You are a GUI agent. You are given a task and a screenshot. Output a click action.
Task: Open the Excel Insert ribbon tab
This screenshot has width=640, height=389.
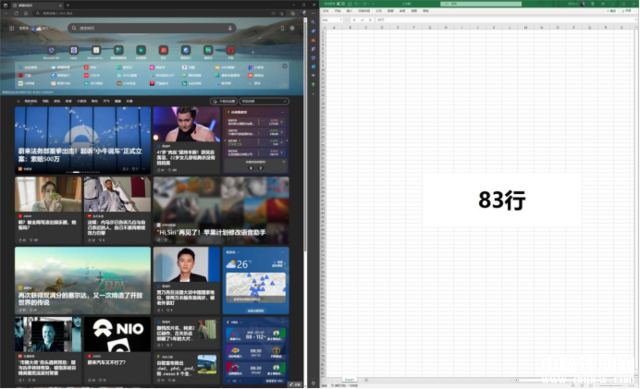click(349, 11)
